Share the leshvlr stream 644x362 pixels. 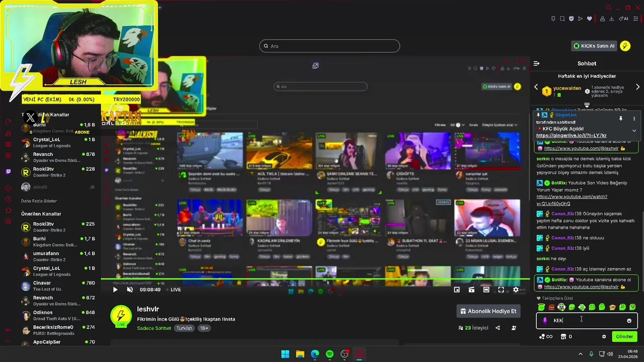coord(498,328)
